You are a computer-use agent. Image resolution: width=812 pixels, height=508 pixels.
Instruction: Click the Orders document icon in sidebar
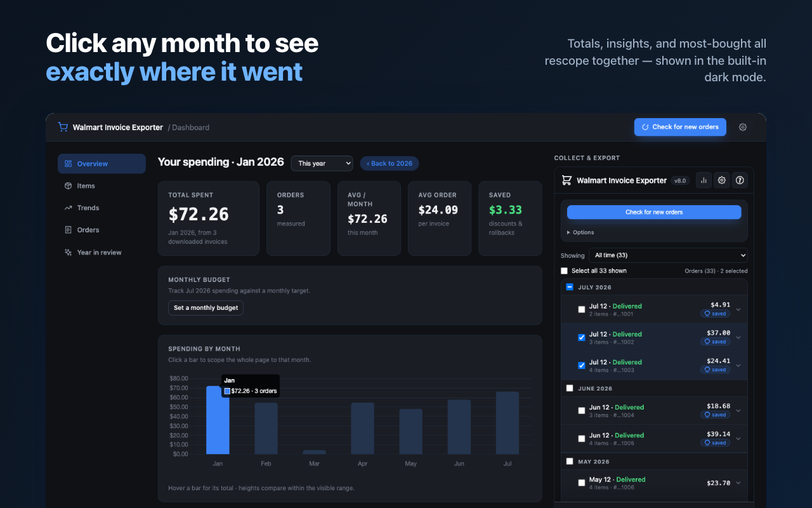(69, 230)
